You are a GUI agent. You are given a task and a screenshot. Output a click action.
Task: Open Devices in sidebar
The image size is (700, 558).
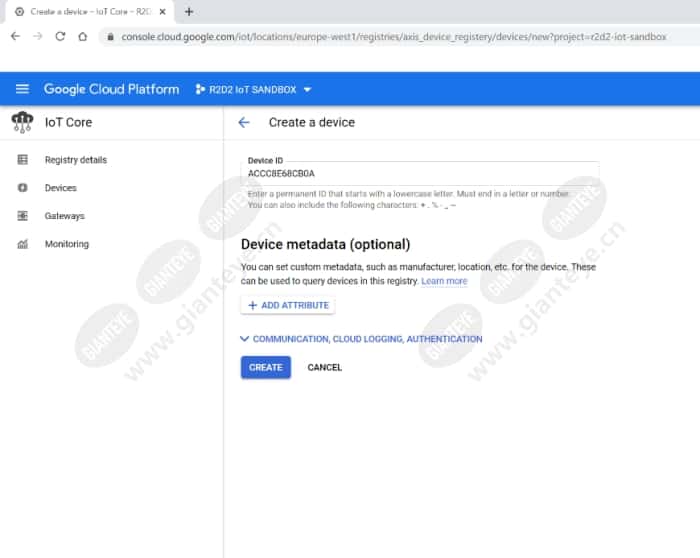click(x=61, y=188)
